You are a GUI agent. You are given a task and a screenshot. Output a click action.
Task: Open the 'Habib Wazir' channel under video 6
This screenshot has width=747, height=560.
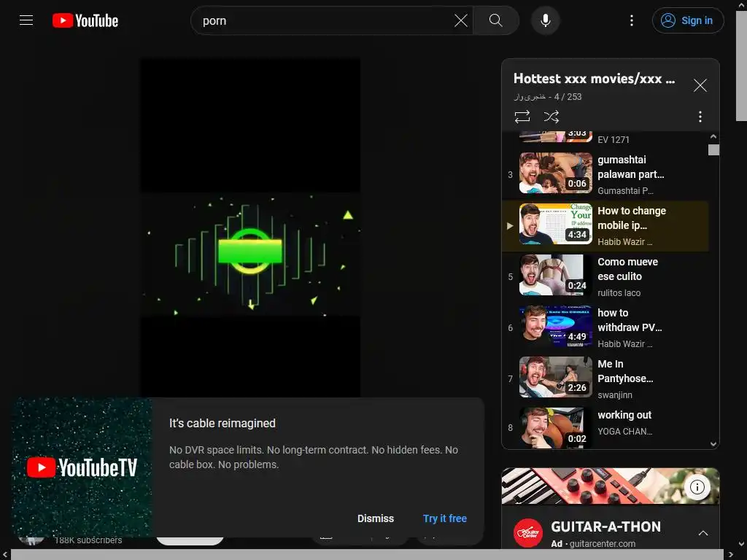click(x=624, y=344)
